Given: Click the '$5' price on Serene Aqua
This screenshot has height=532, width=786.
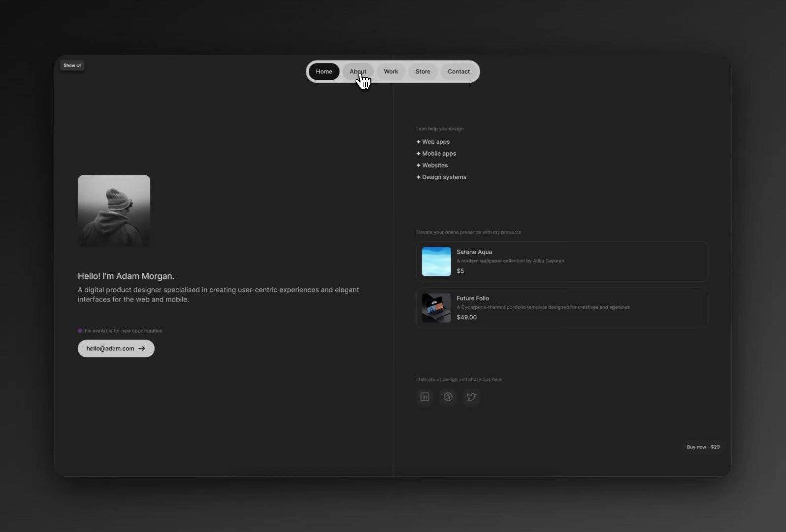Looking at the screenshot, I should (460, 271).
